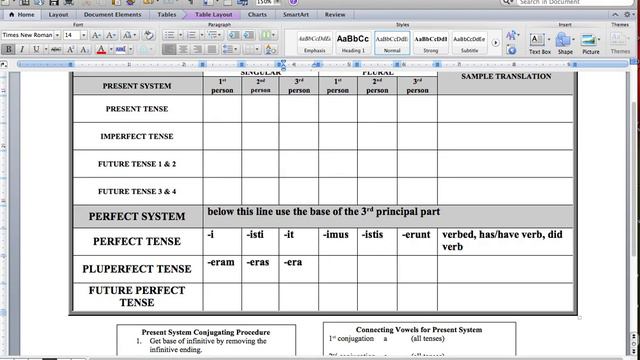Open Change Styles button
Screen dimensions: 640x360
coord(512,35)
